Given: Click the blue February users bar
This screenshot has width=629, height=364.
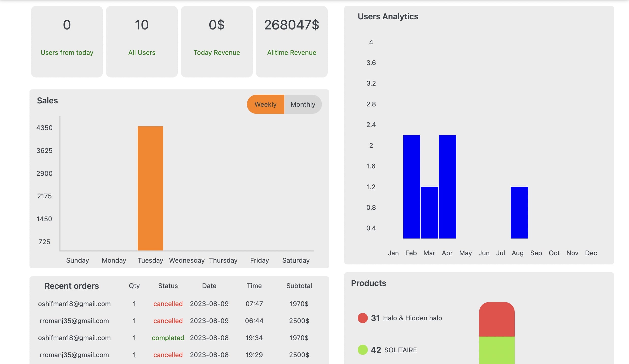Looking at the screenshot, I should click(412, 187).
